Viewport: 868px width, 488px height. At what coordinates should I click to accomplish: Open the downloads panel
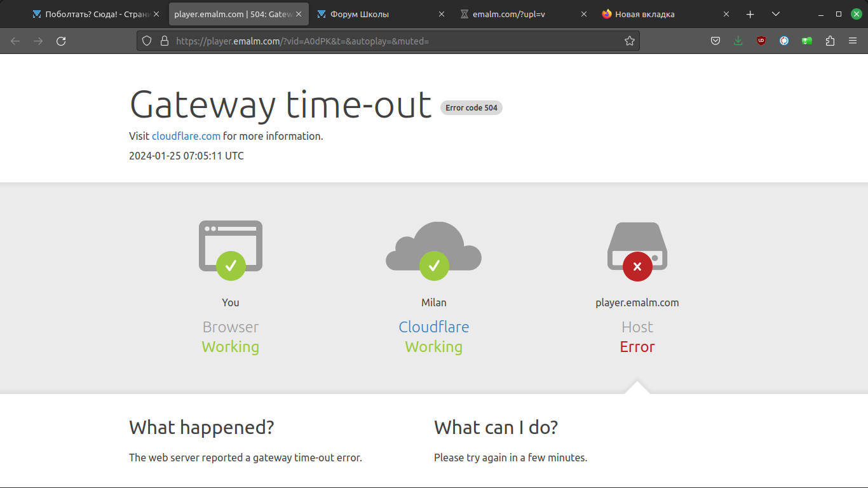738,41
